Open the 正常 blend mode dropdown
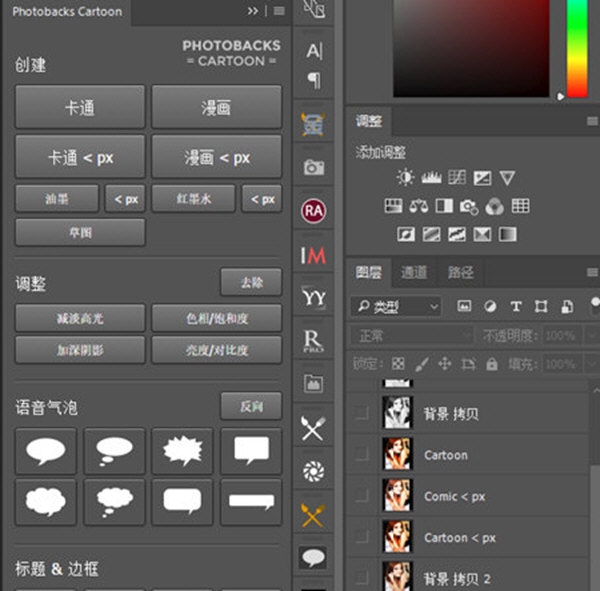 (x=410, y=335)
